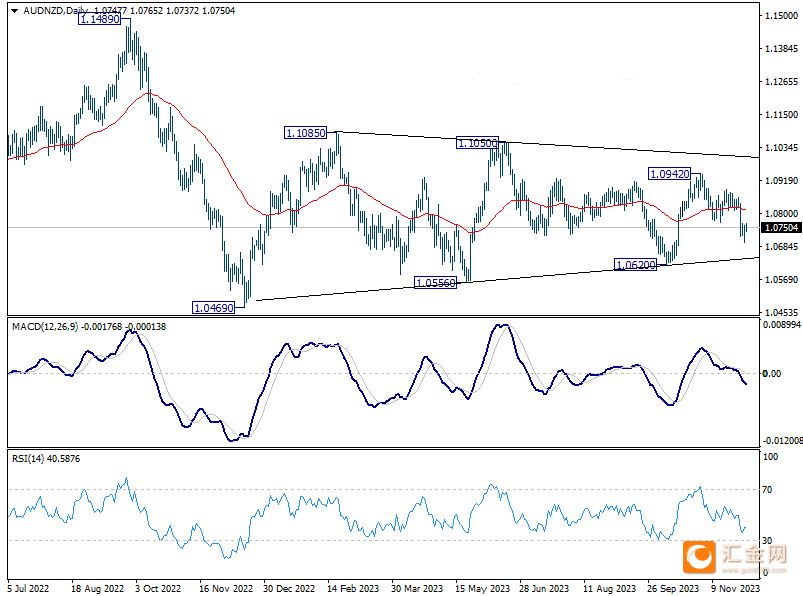Click the 1.14890 price label
Image resolution: width=803 pixels, height=596 pixels.
(x=99, y=19)
